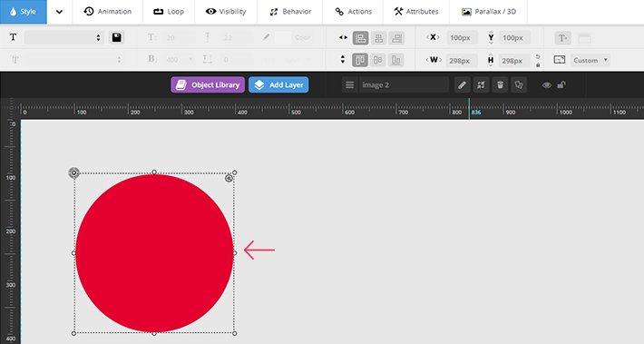Click the line height field showing 22

point(237,37)
